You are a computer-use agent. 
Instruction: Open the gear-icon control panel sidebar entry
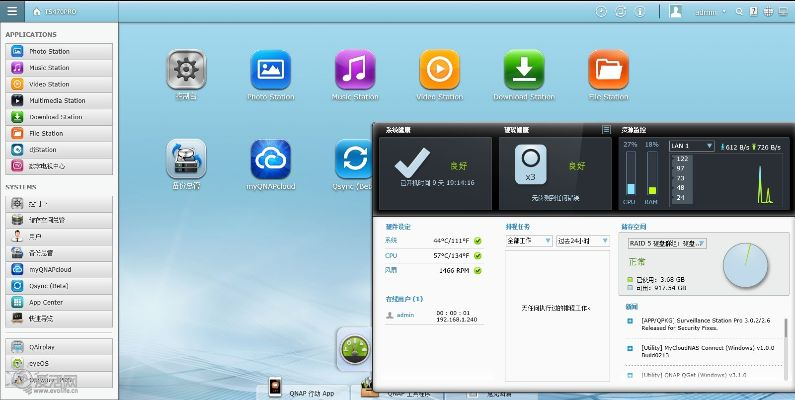point(59,204)
